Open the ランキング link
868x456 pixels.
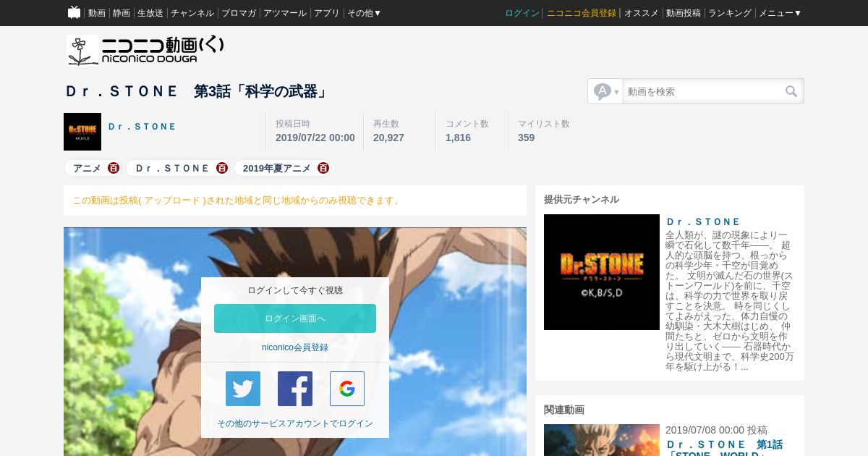tap(730, 13)
